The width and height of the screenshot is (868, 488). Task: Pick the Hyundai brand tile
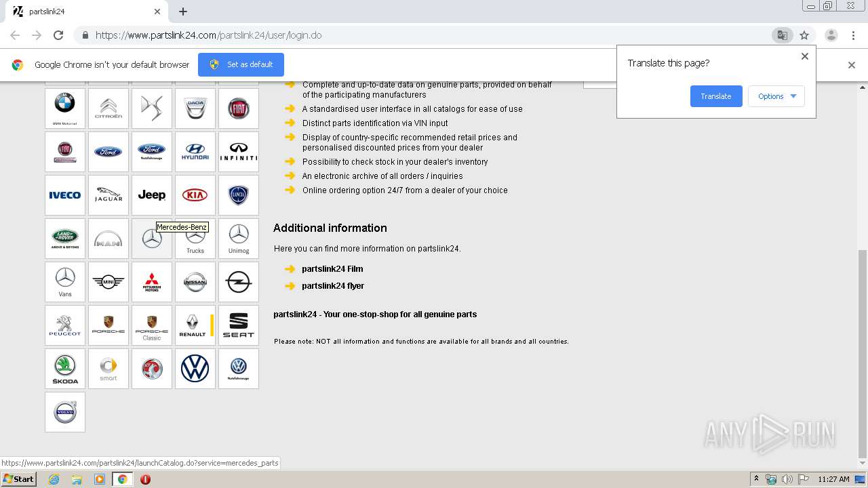click(195, 152)
